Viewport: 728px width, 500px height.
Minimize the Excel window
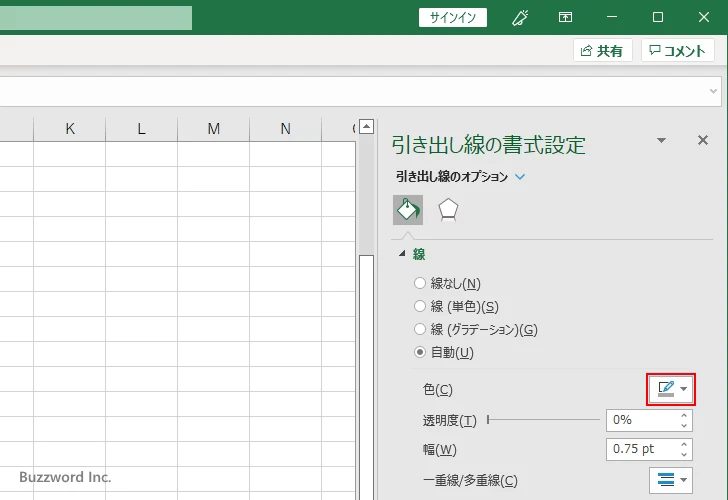click(x=612, y=18)
